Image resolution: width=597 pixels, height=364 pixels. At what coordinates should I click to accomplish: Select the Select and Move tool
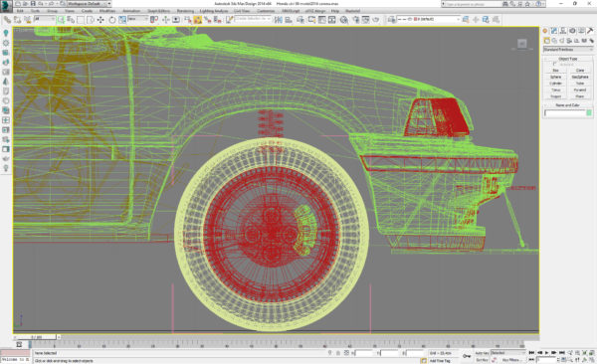pos(100,20)
